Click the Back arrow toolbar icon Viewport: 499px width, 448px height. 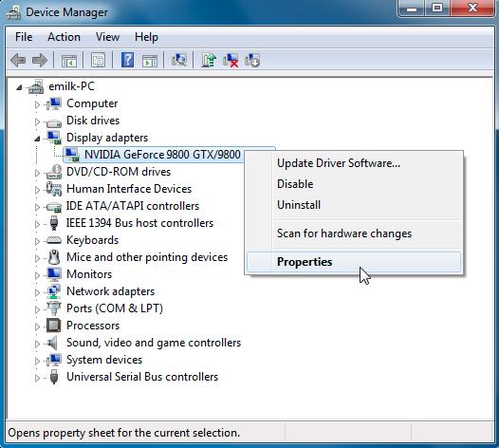18,60
